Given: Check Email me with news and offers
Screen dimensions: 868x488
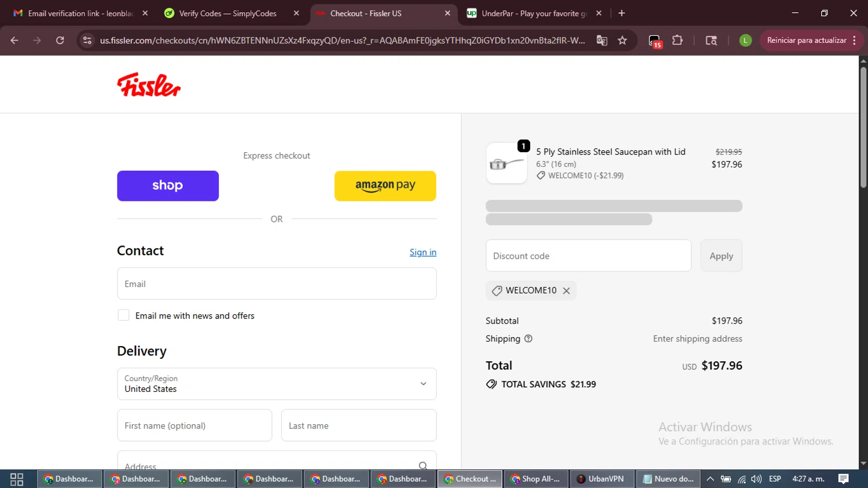Looking at the screenshot, I should [x=123, y=315].
